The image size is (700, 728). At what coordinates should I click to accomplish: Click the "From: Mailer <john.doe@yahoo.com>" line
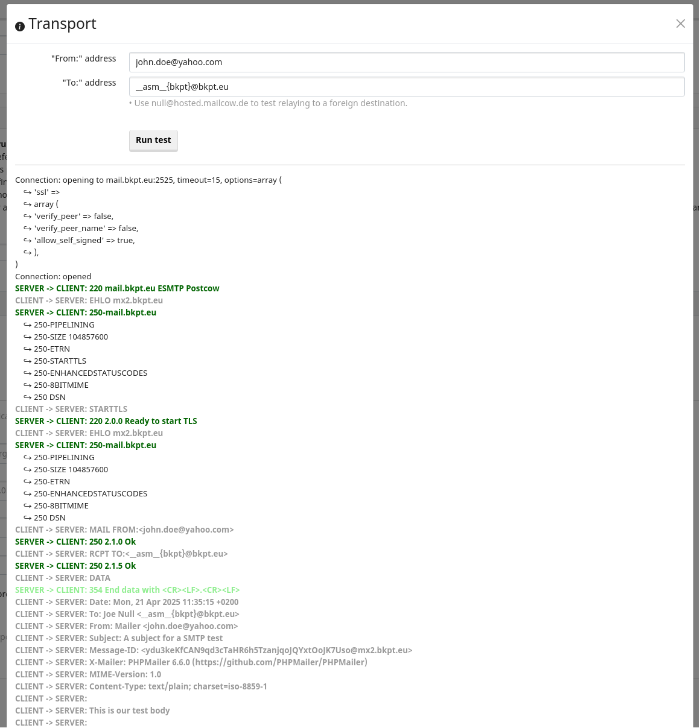(127, 626)
